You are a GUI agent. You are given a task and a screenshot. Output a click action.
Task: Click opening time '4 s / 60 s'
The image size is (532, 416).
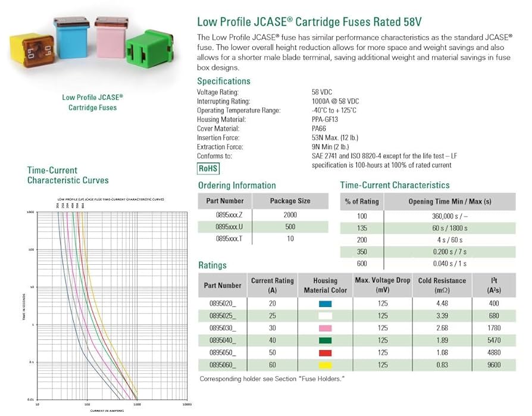point(450,240)
